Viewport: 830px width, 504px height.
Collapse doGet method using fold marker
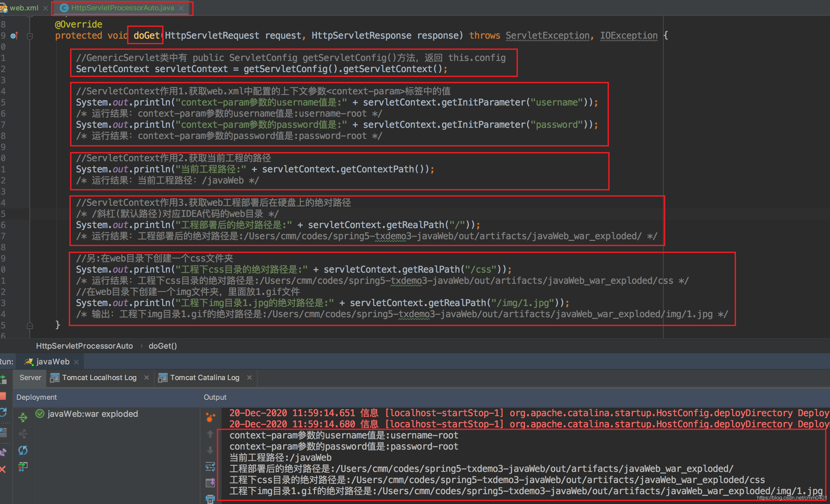pyautogui.click(x=29, y=36)
